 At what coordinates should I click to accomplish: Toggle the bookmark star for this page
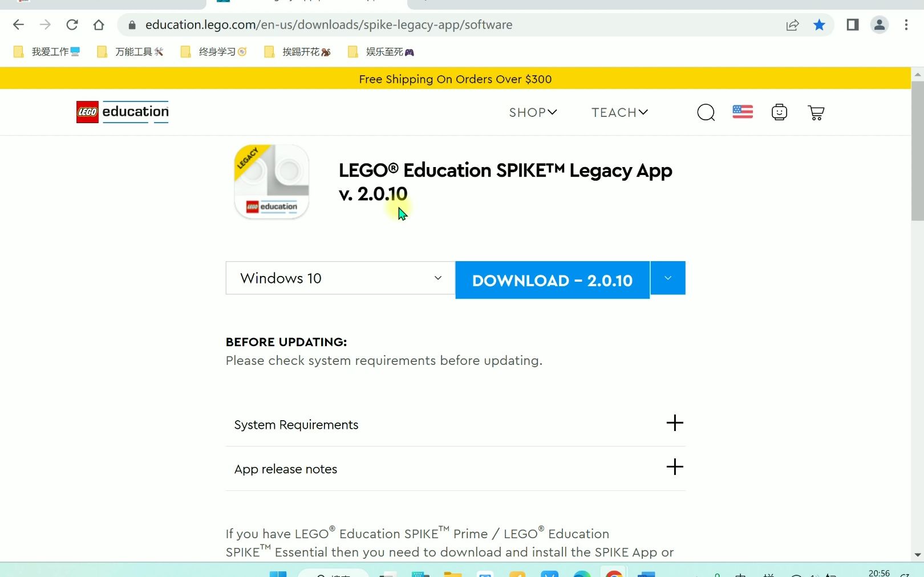(819, 25)
